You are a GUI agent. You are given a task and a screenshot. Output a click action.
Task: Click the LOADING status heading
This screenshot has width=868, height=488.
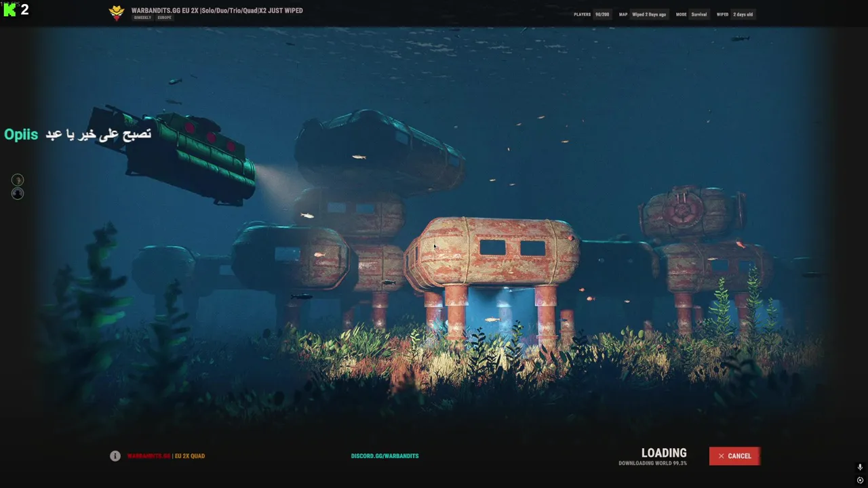pos(664,453)
